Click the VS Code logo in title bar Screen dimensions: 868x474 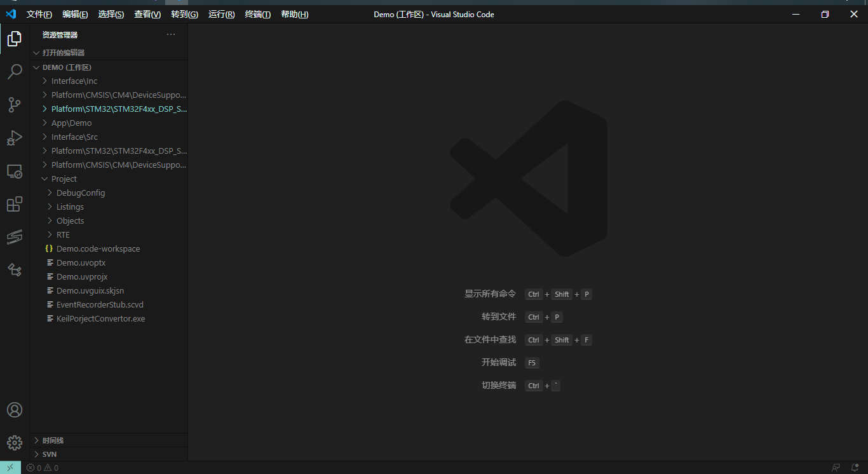[x=11, y=14]
